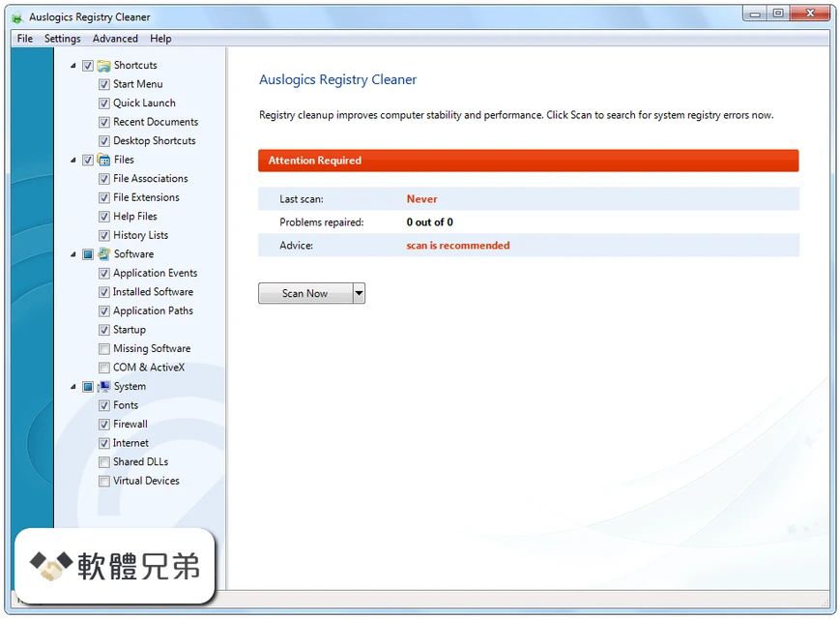
Task: Toggle the Files category checkbox
Action: click(88, 161)
